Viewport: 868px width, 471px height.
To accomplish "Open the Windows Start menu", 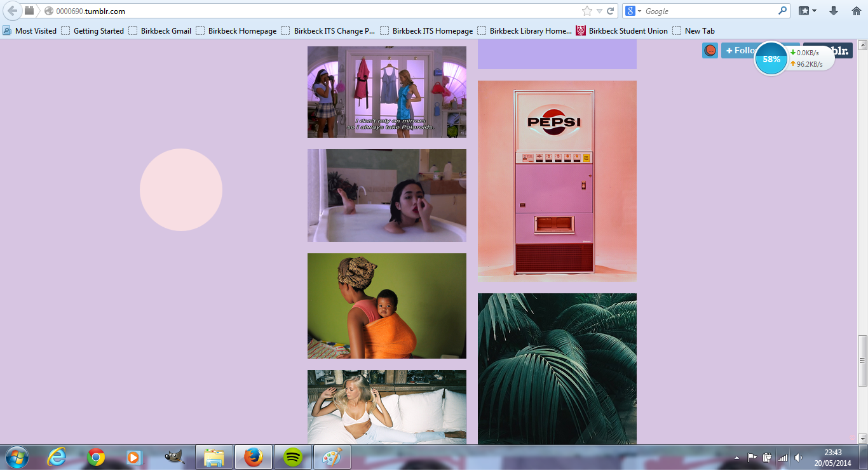I will (x=17, y=457).
